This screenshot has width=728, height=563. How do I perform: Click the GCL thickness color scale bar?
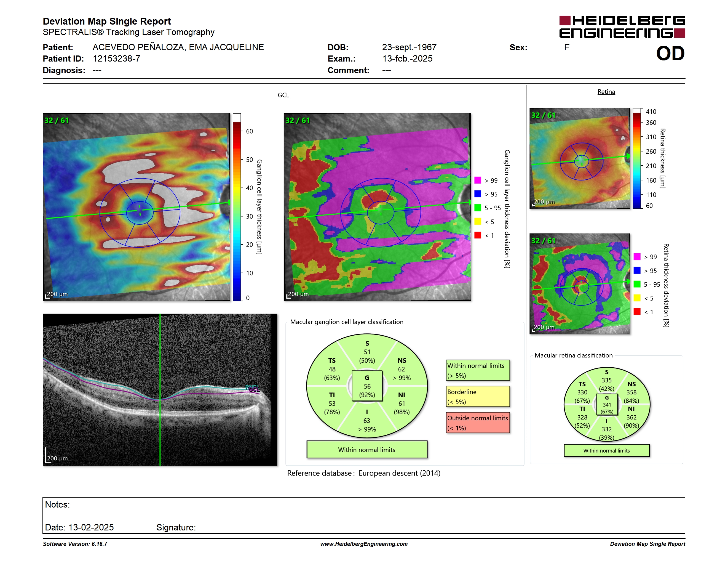pos(237,207)
